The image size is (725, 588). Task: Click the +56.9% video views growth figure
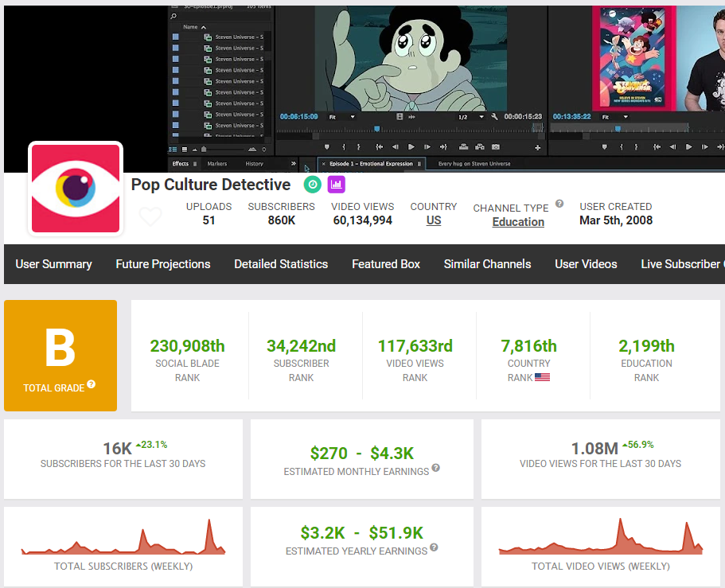point(638,445)
